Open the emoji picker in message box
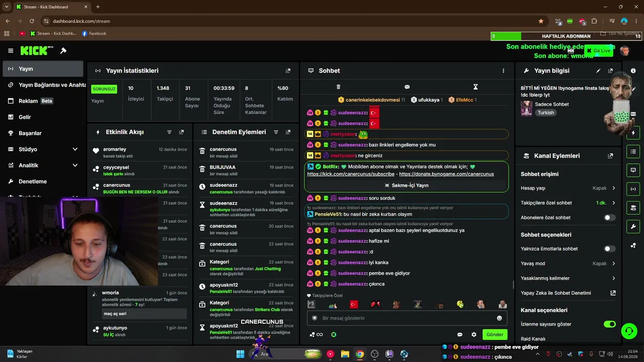The image size is (644, 362). (x=499, y=318)
